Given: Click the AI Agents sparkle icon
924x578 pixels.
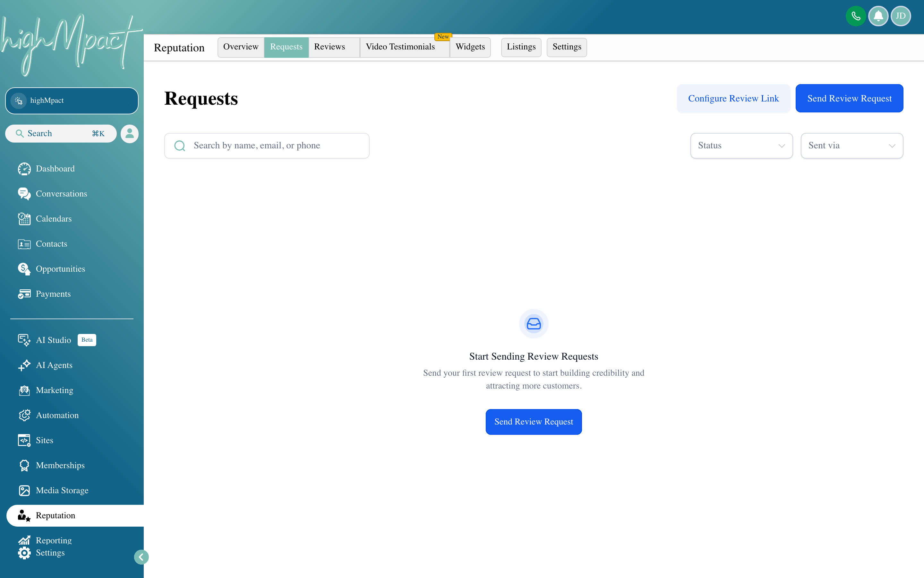Looking at the screenshot, I should coord(24,365).
